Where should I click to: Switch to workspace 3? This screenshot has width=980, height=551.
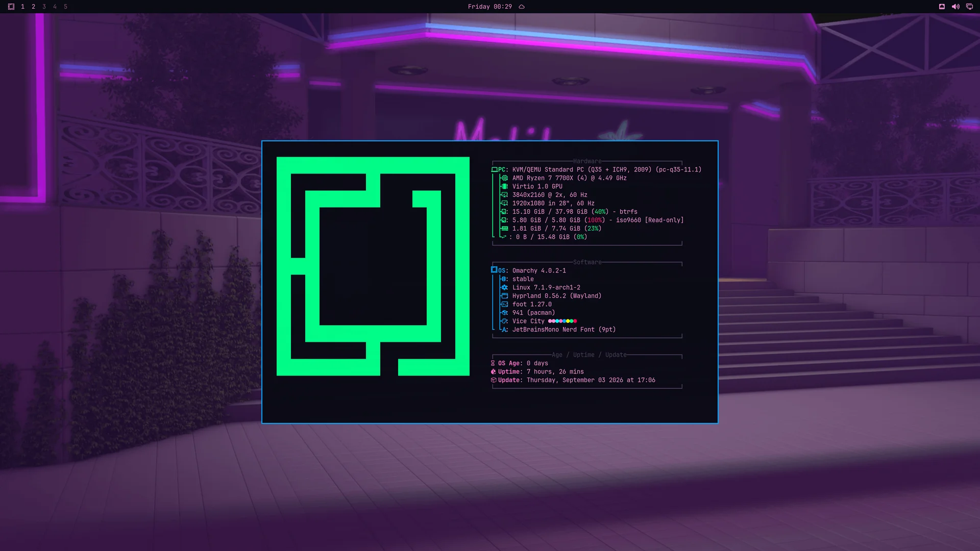coord(44,7)
